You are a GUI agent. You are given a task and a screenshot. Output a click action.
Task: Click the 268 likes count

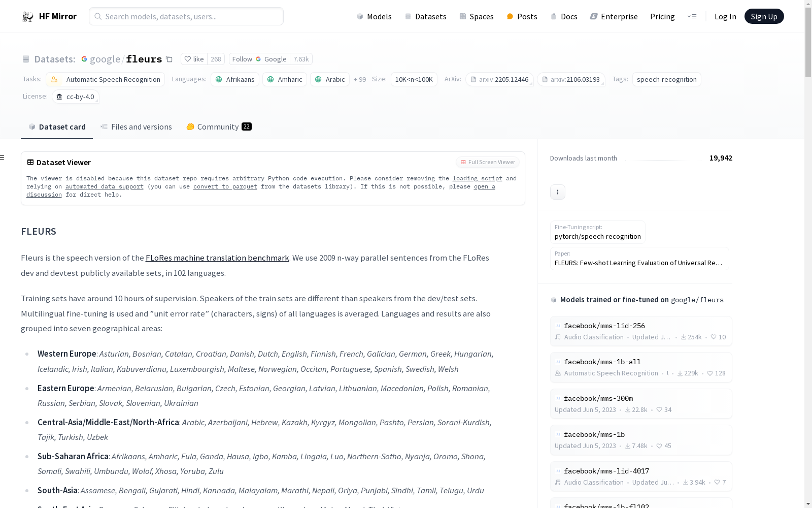pos(216,59)
